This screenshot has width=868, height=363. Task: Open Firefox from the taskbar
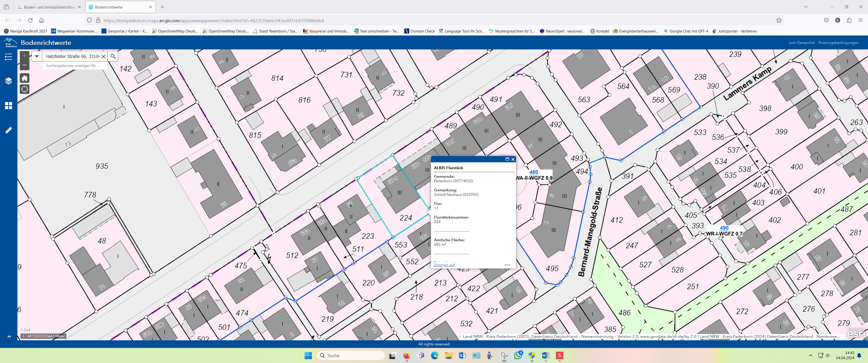(x=406, y=355)
